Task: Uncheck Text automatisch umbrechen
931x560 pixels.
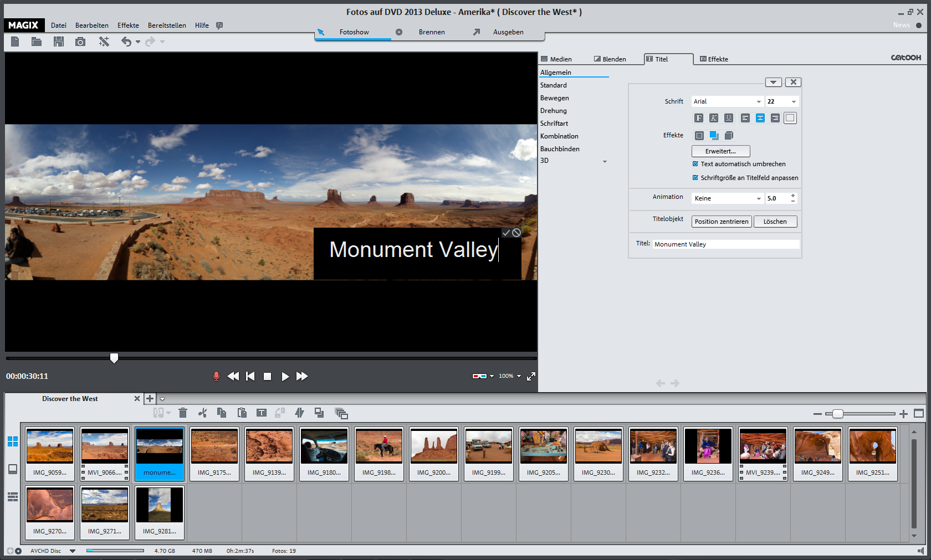Action: 695,164
